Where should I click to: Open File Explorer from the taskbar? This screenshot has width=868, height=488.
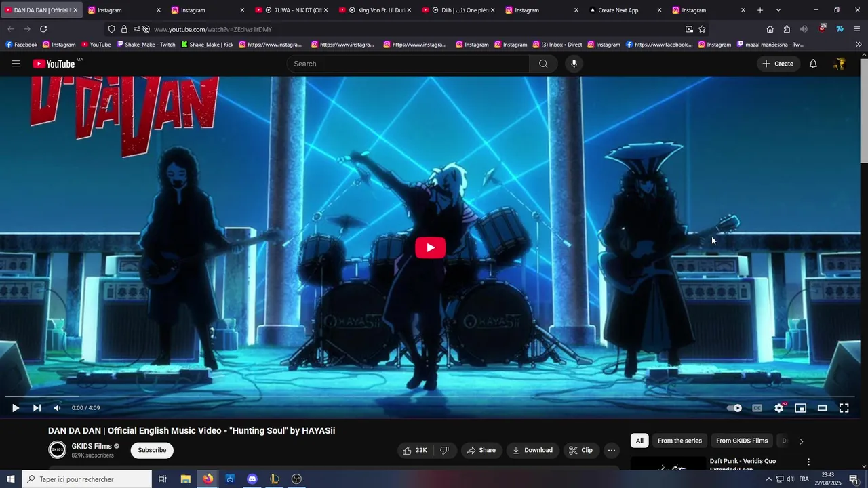[x=185, y=479]
